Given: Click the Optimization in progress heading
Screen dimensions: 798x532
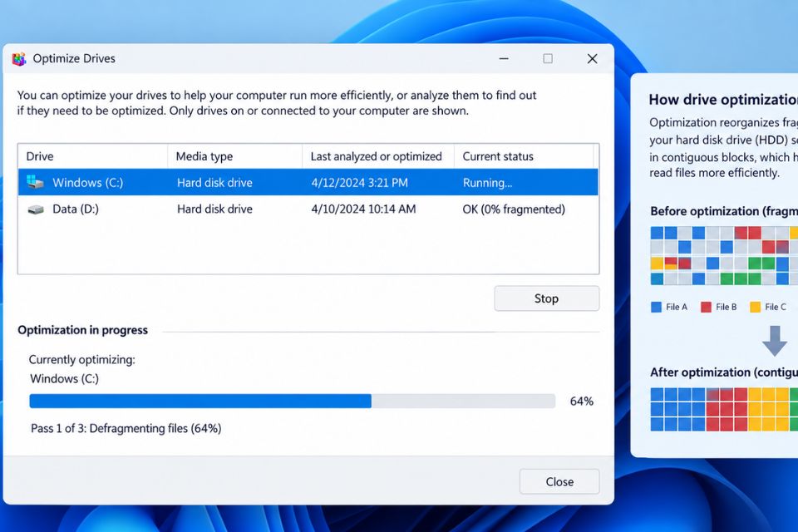Looking at the screenshot, I should (x=82, y=330).
